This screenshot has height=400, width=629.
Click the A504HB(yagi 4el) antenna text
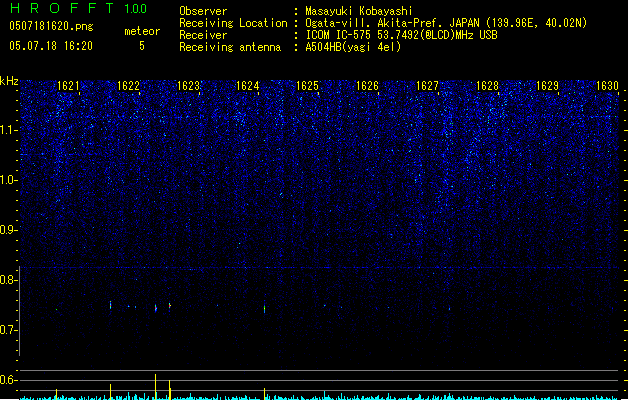(x=353, y=47)
